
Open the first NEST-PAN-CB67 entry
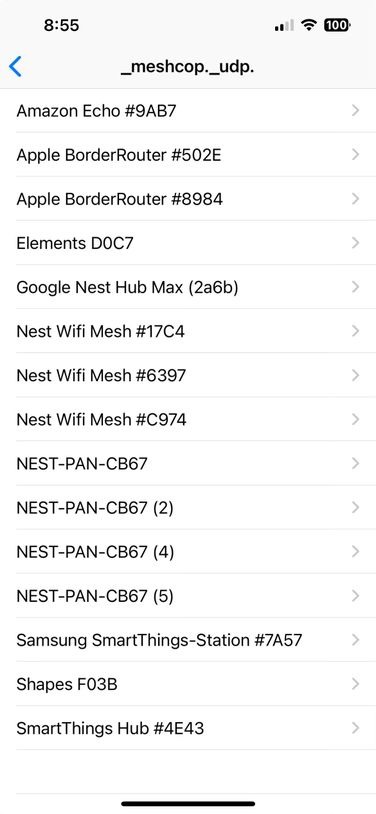coord(188,463)
